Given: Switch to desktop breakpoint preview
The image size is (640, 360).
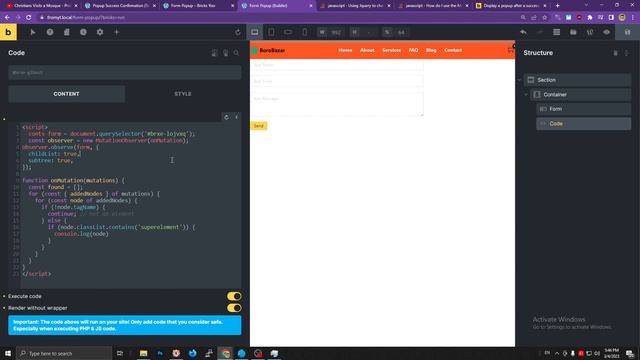Looking at the screenshot, I should pyautogui.click(x=255, y=32).
